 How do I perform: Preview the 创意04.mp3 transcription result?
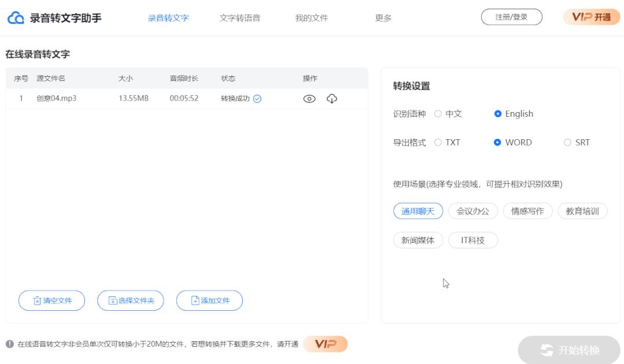(x=308, y=99)
